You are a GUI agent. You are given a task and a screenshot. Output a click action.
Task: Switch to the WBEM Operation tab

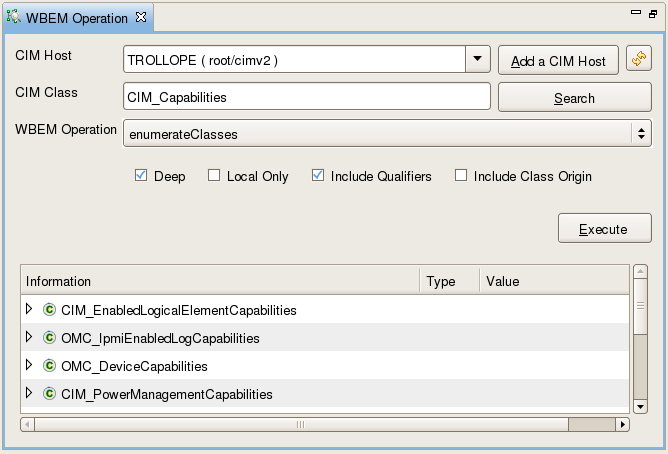tap(78, 18)
